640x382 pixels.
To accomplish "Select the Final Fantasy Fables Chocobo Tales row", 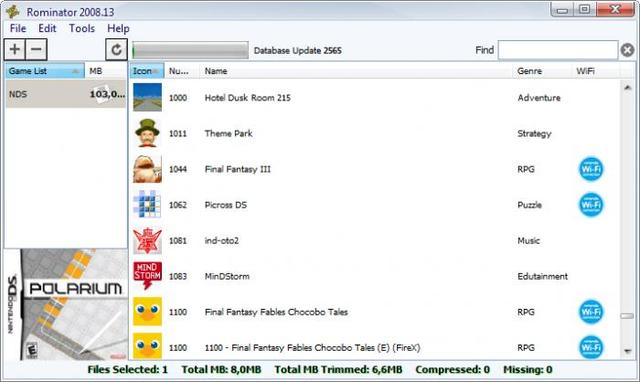I will [376, 312].
